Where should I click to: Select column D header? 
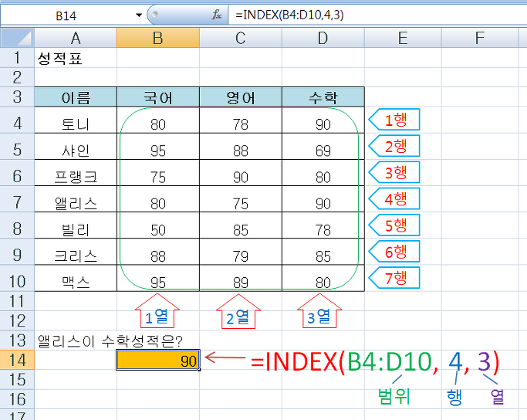[x=323, y=38]
